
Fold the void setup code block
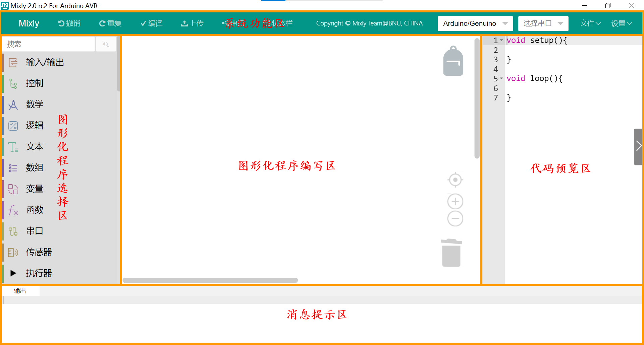[501, 40]
